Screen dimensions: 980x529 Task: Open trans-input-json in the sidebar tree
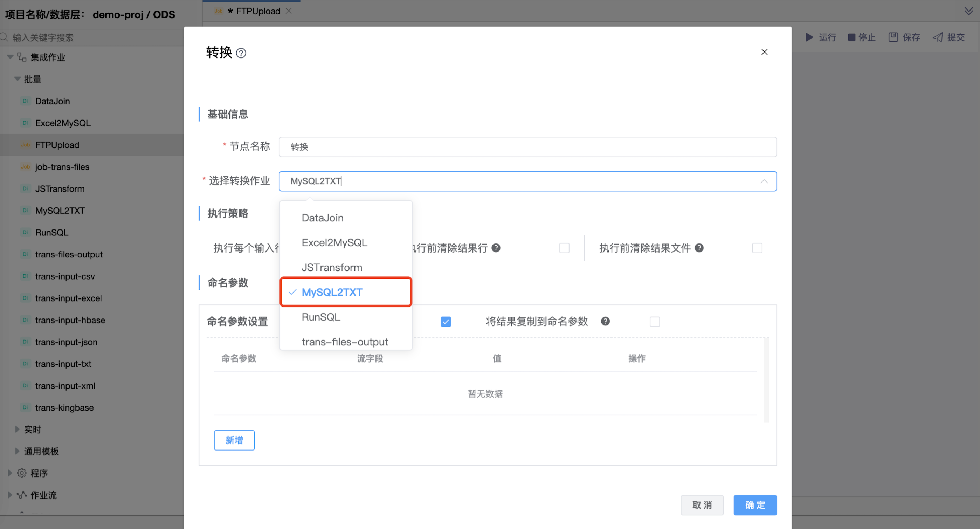coord(66,342)
